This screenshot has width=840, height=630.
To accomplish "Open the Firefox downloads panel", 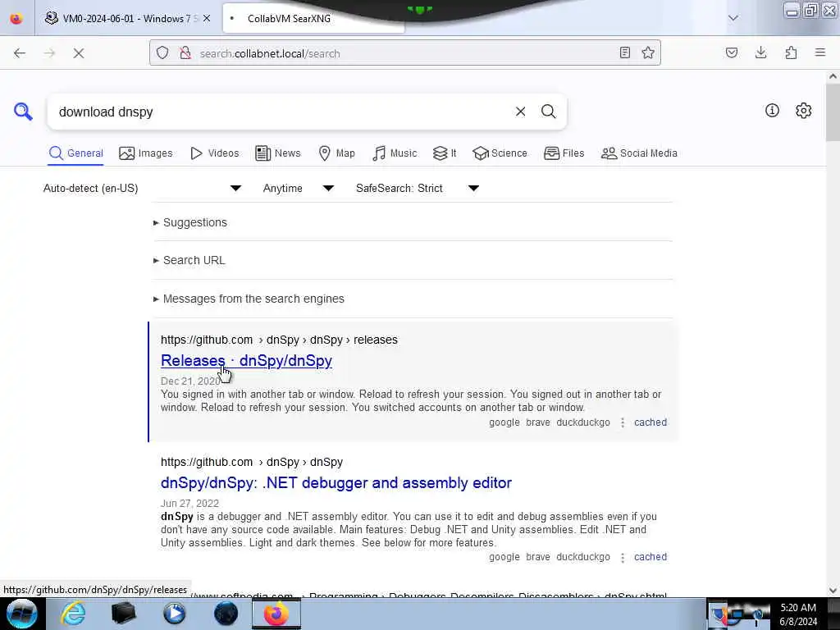I will pos(760,52).
